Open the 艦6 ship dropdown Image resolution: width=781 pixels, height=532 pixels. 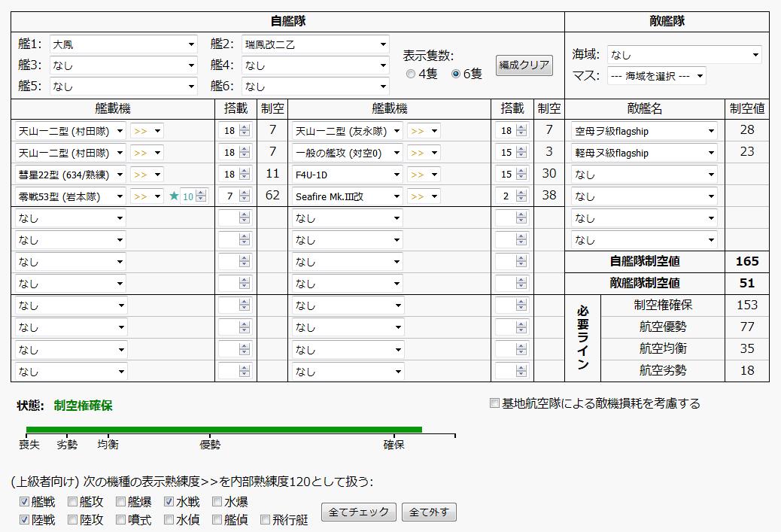pos(315,87)
